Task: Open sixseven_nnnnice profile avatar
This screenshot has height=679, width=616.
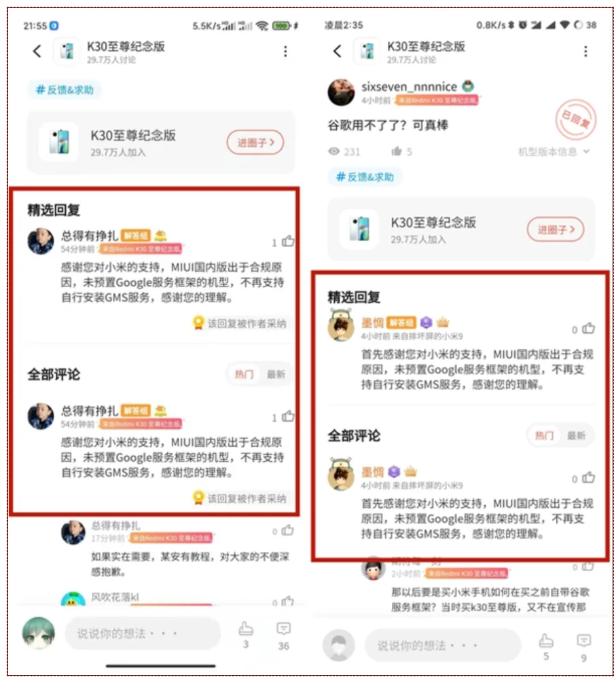Action: (x=342, y=92)
